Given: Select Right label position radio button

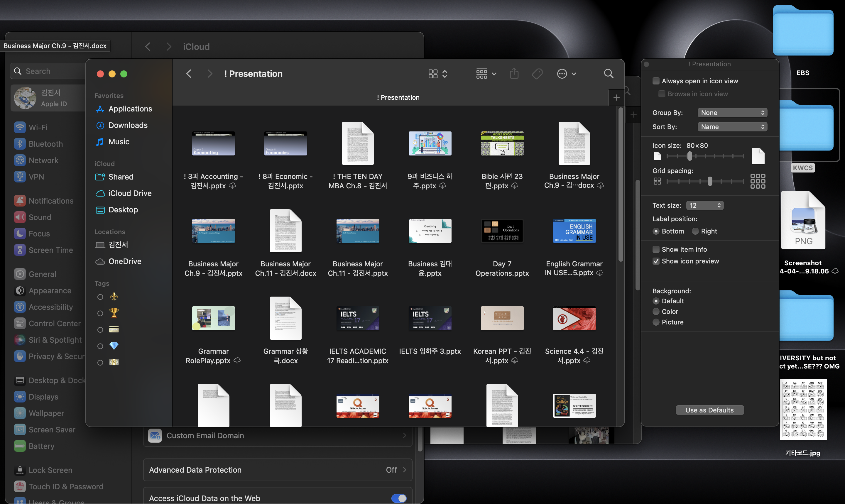Looking at the screenshot, I should point(695,231).
